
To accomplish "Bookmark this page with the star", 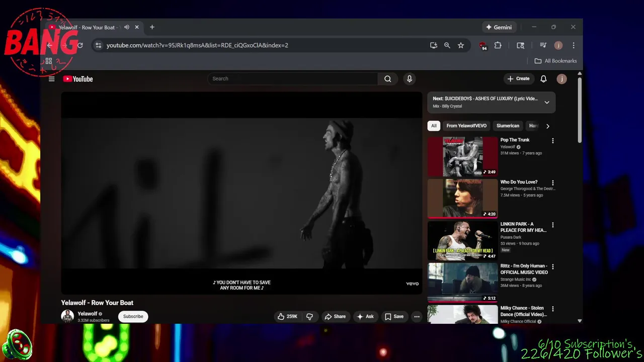I will (461, 45).
